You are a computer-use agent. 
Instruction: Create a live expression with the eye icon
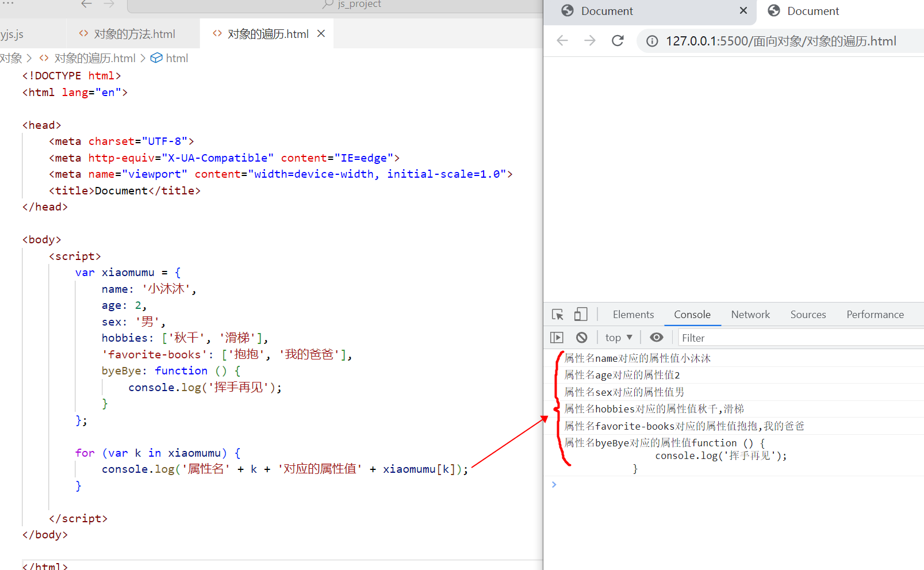657,338
